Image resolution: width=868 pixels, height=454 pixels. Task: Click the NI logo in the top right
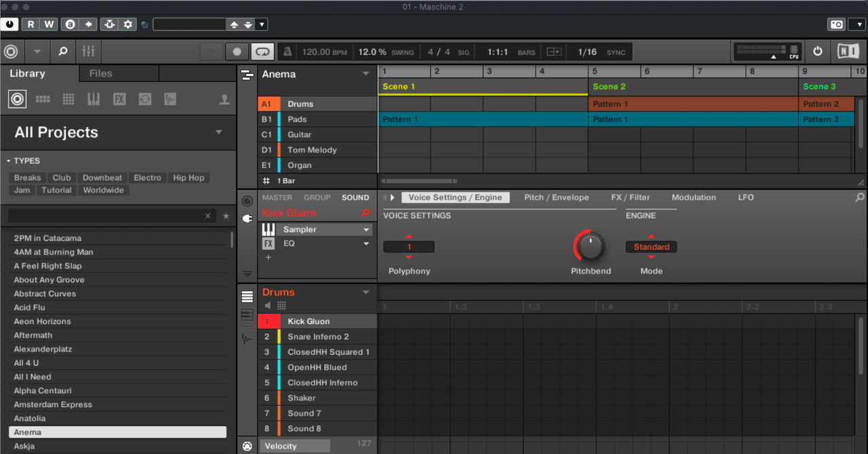(x=848, y=50)
